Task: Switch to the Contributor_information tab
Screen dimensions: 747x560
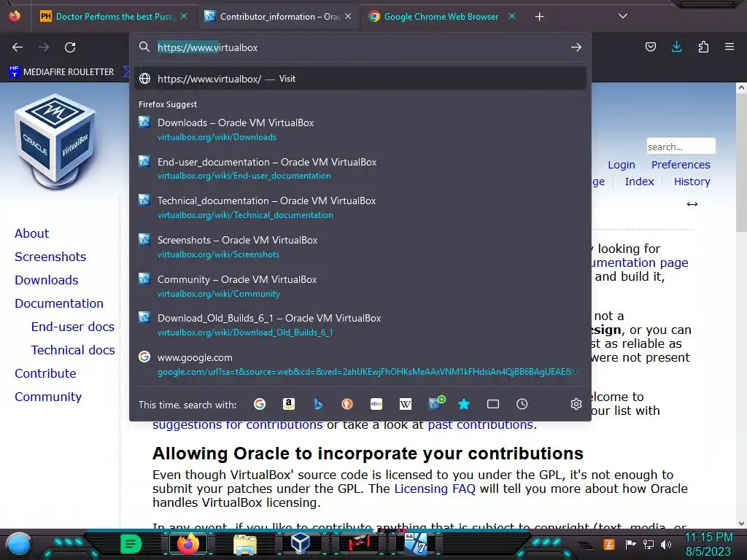Action: 279,17
